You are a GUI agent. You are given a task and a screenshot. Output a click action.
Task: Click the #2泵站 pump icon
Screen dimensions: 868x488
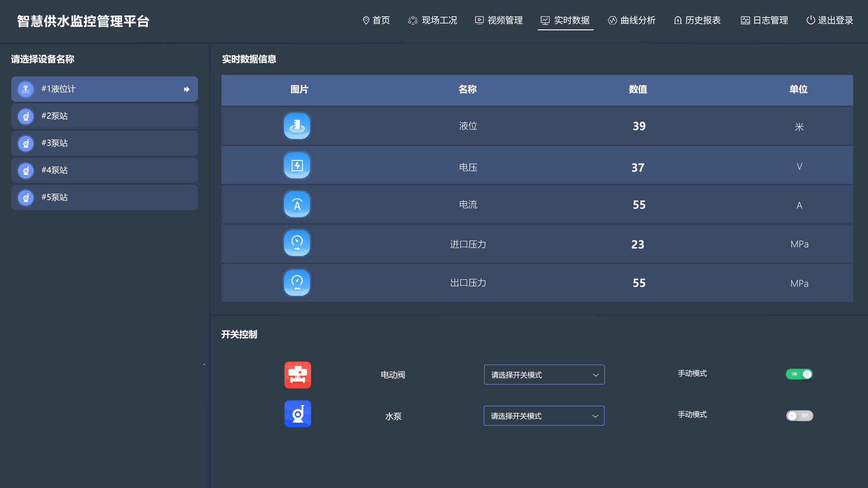pyautogui.click(x=26, y=116)
